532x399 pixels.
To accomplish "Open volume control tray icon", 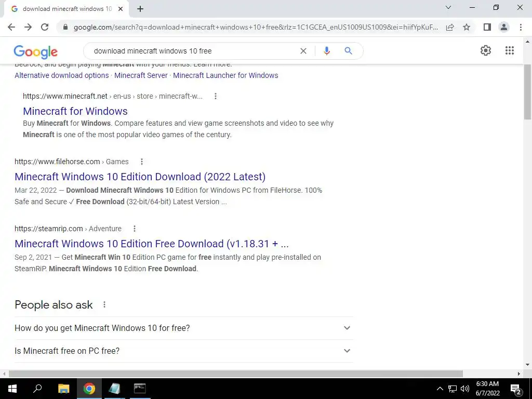I will coord(465,389).
